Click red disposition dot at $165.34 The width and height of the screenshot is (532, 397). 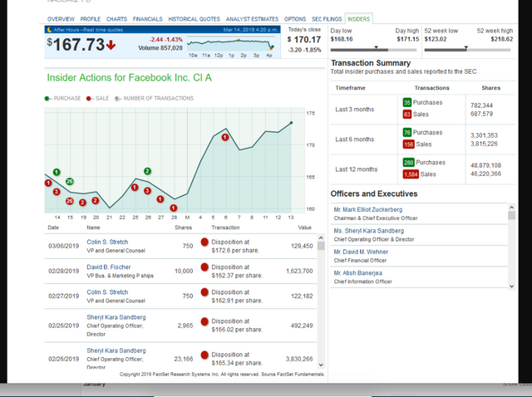(x=204, y=355)
